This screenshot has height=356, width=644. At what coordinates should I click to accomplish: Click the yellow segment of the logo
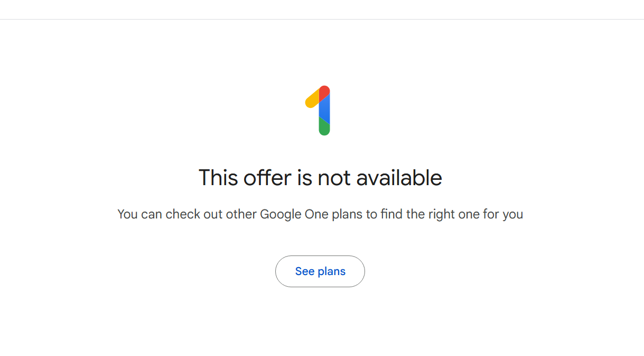click(311, 99)
